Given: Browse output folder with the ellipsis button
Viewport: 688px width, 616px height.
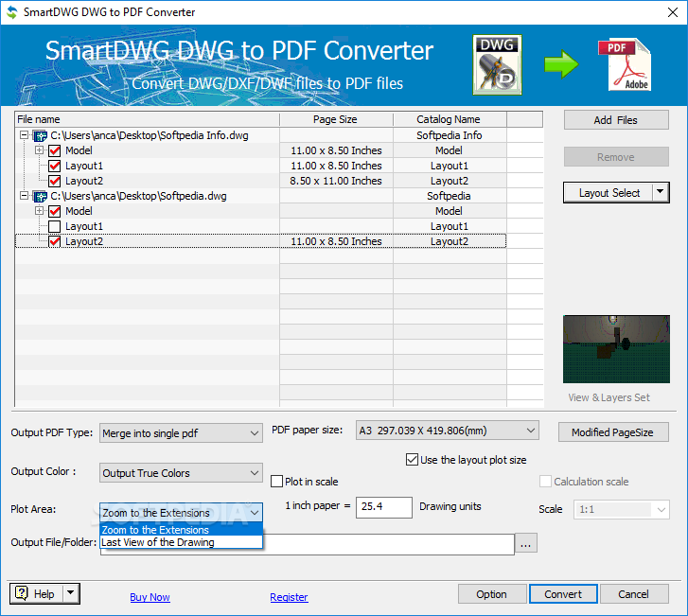Looking at the screenshot, I should tap(526, 543).
